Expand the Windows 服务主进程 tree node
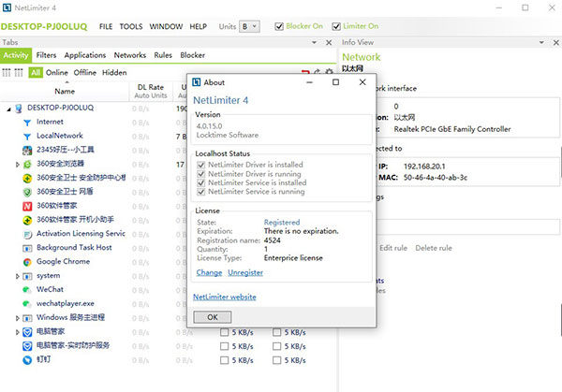Viewport: 562px width, 392px height. click(x=17, y=317)
